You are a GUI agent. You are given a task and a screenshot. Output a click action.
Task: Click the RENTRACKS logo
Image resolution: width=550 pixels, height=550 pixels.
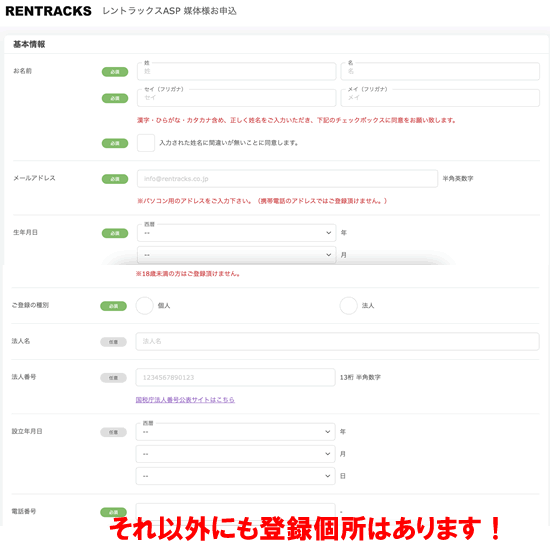pos(48,11)
